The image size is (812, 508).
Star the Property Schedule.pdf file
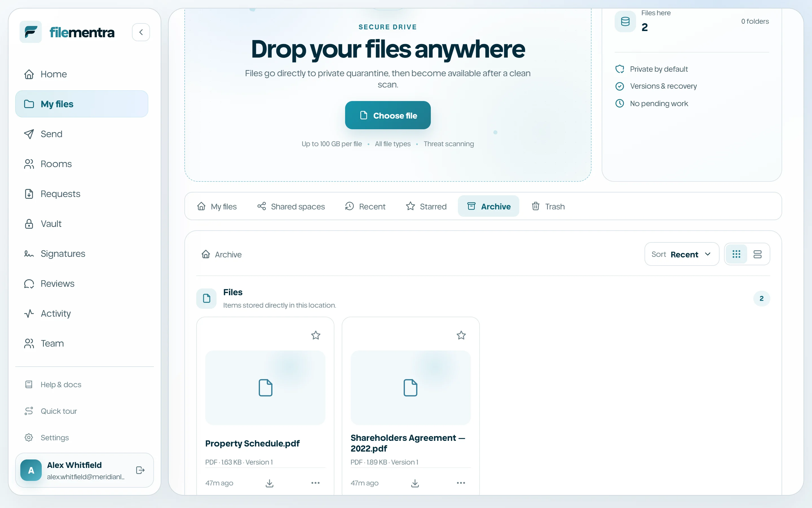316,335
